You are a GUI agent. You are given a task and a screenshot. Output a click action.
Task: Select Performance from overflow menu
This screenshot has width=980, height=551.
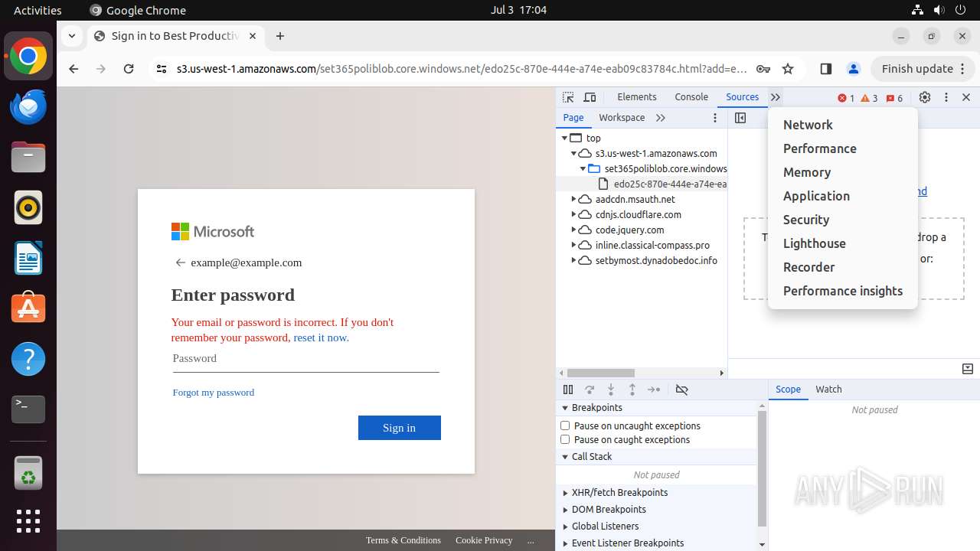coord(842,148)
